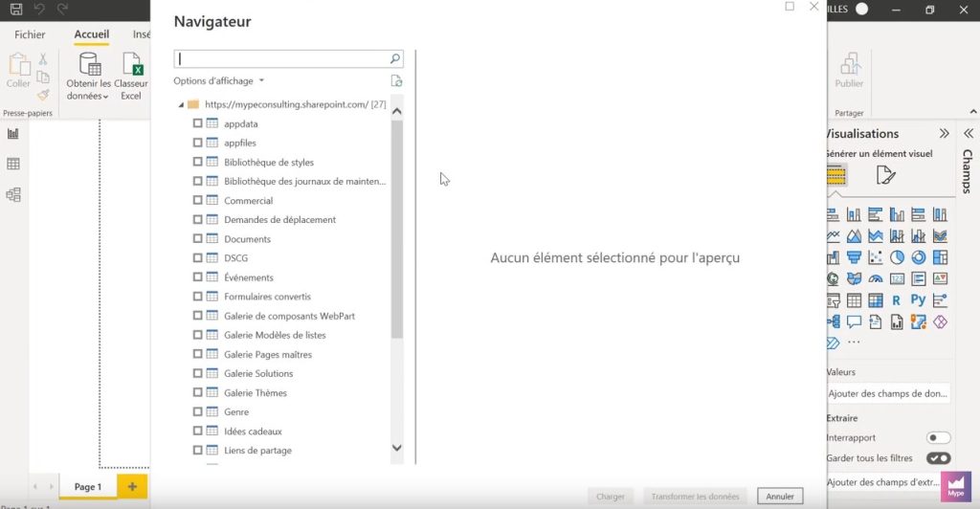Image resolution: width=980 pixels, height=509 pixels.
Task: Open the Champs vertical pane tab
Action: click(968, 172)
